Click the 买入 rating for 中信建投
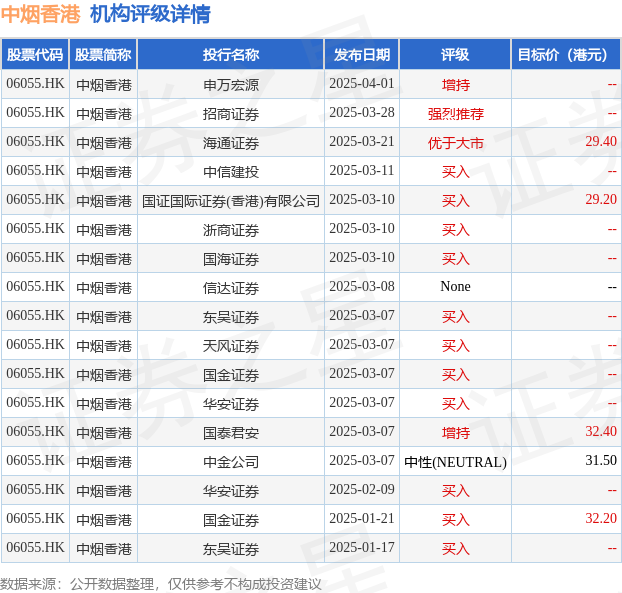This screenshot has height=593, width=622. click(455, 172)
